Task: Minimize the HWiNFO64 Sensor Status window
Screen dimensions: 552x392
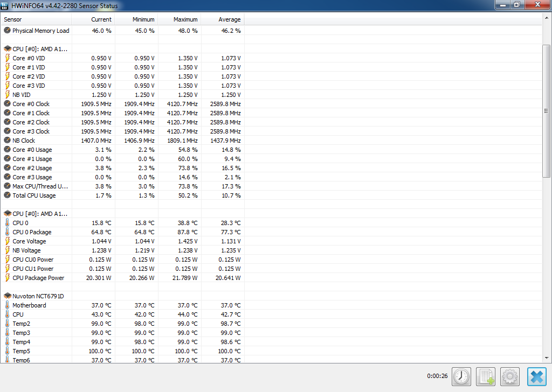Action: click(x=503, y=4)
